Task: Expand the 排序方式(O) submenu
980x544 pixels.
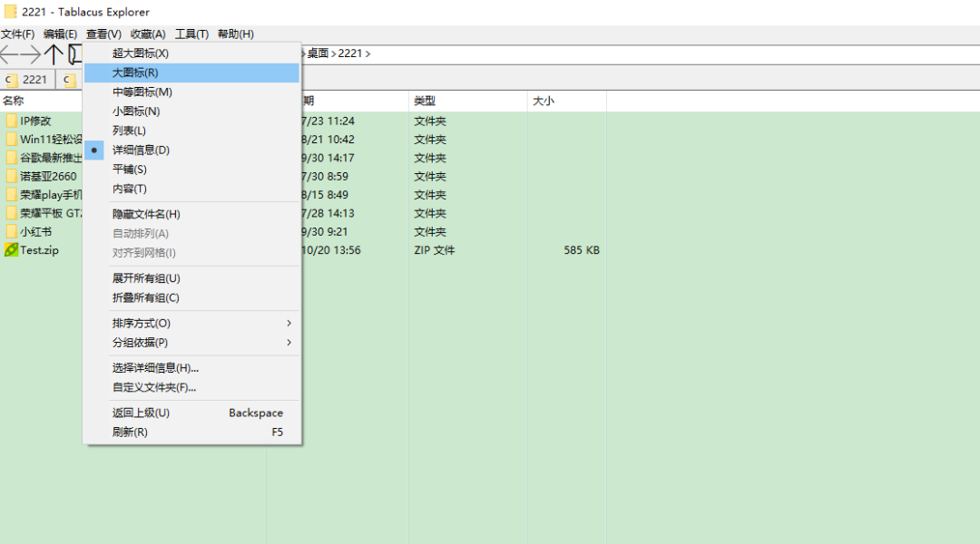Action: click(x=191, y=323)
